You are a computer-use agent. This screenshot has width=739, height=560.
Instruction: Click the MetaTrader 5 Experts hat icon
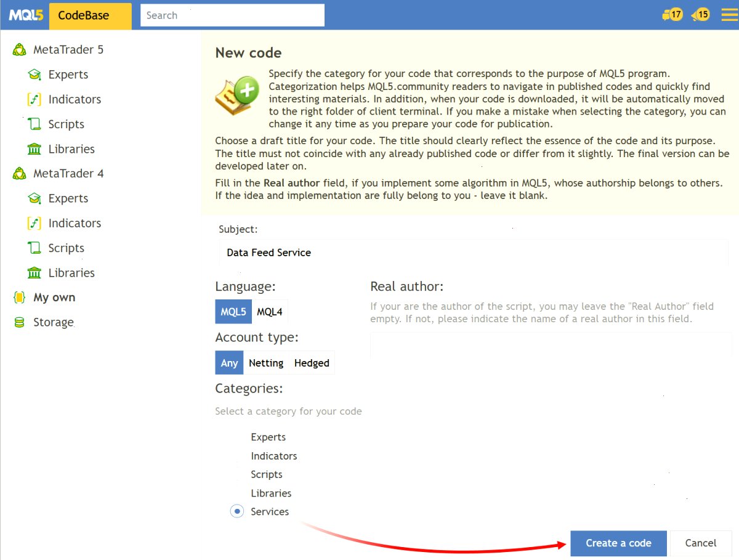tap(34, 75)
